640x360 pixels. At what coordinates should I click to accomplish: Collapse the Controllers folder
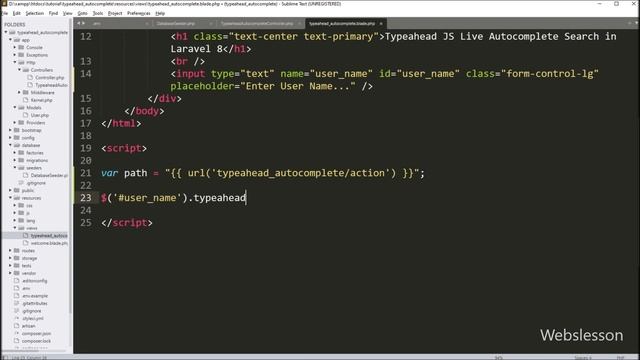(20, 70)
